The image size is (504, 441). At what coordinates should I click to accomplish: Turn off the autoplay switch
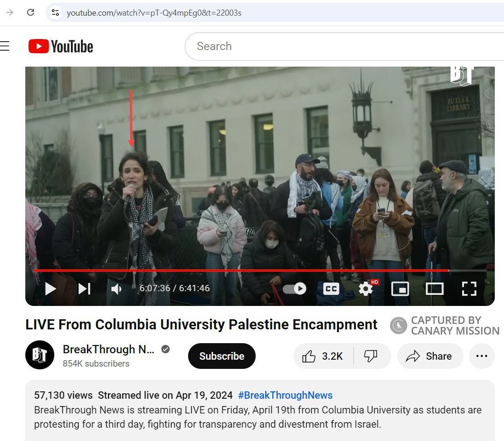point(294,288)
